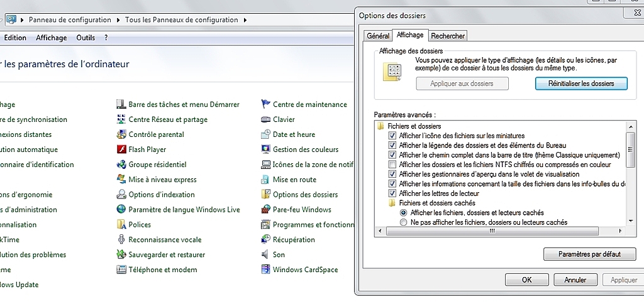Select Ne pas afficher les fichiers cachés option

[x=403, y=222]
